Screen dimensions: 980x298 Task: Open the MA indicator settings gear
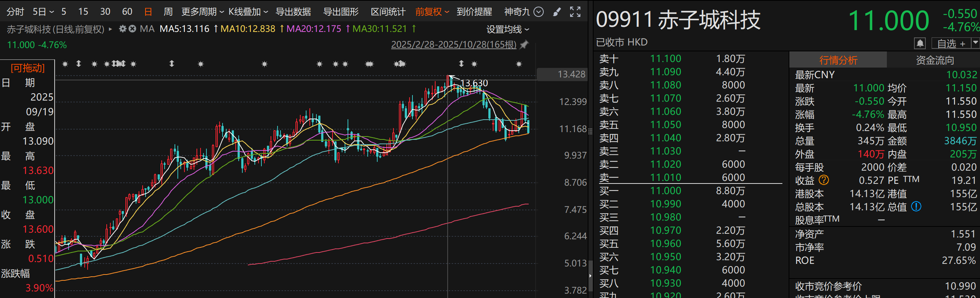(x=122, y=29)
